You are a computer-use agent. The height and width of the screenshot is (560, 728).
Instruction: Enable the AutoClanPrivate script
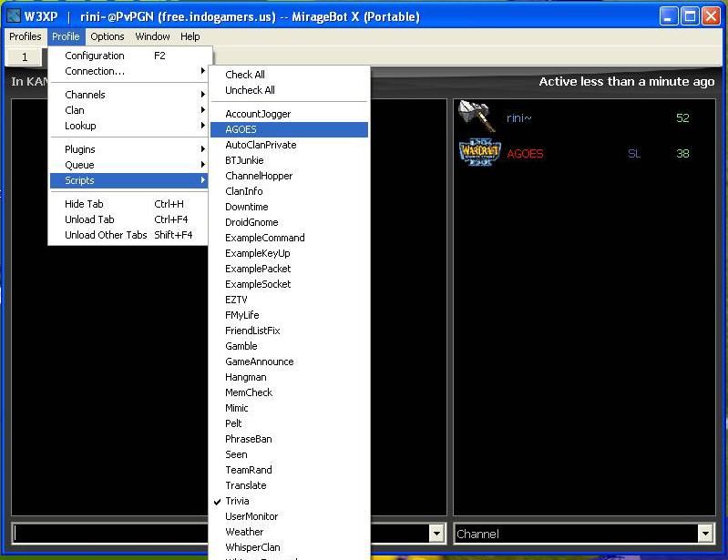[x=289, y=145]
